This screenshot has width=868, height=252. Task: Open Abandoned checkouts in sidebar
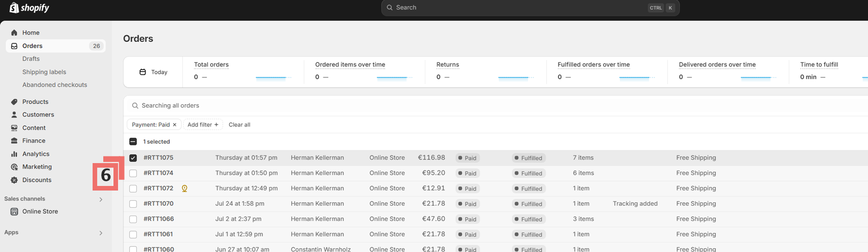pos(54,85)
